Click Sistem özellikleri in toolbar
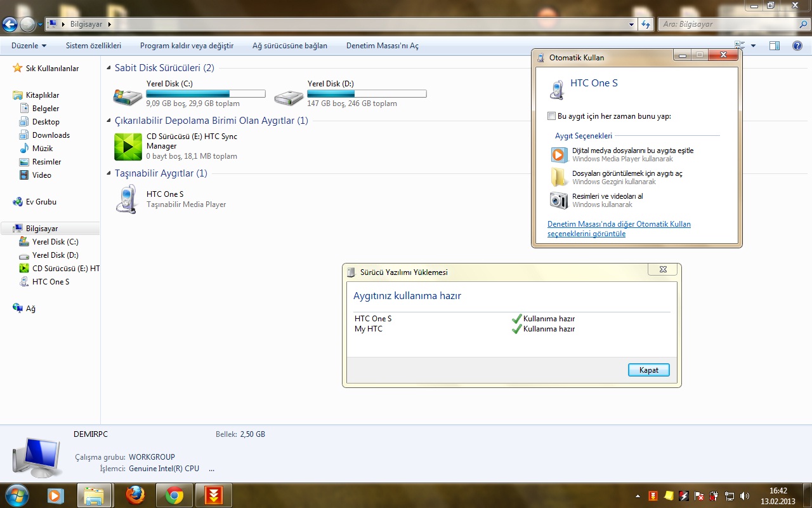The image size is (812, 508). pyautogui.click(x=93, y=46)
